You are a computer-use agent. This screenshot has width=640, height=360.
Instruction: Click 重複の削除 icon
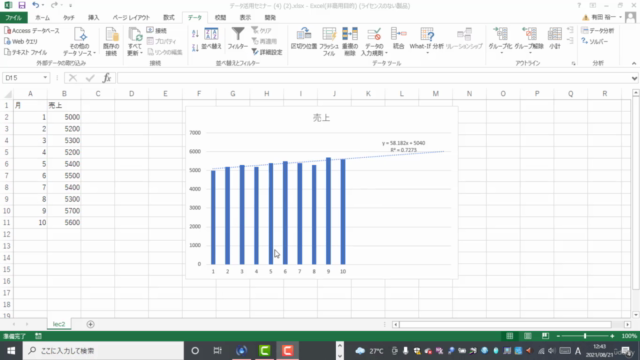click(x=350, y=42)
